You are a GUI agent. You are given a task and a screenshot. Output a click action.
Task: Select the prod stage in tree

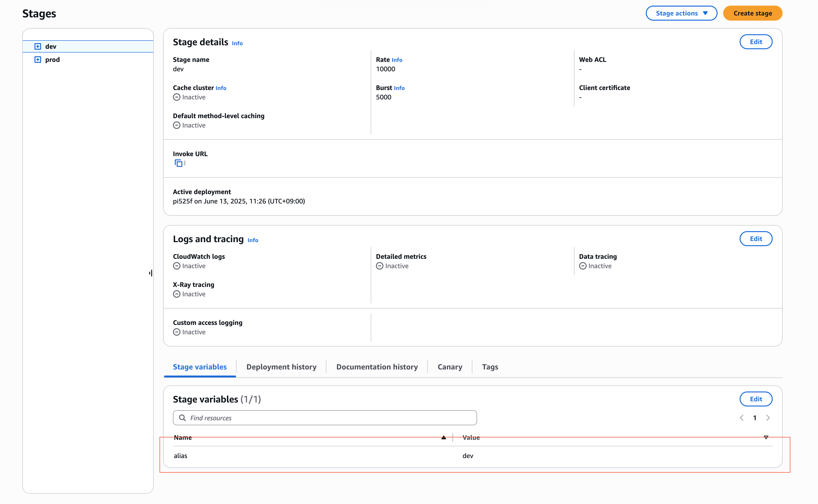[x=52, y=60]
